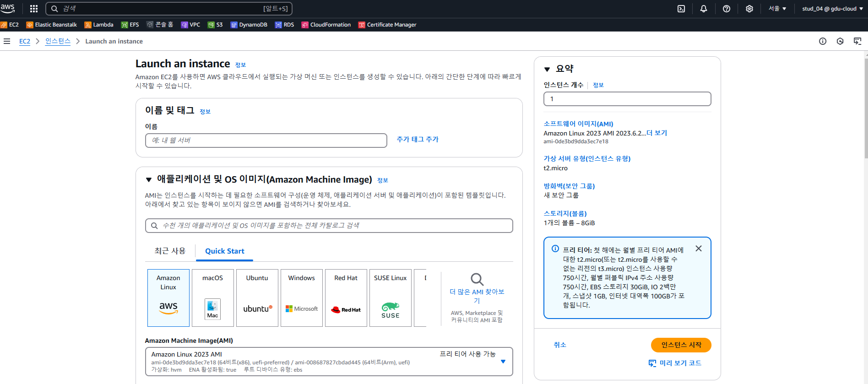Viewport: 868px width, 384px height.
Task: Click the hexagon clock icon at page top right
Action: 840,41
